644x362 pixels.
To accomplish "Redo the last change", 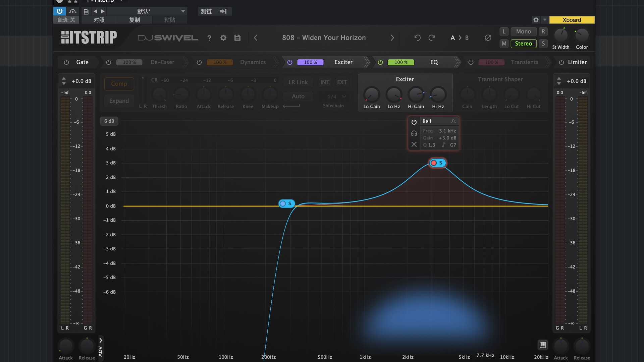I will (x=432, y=38).
